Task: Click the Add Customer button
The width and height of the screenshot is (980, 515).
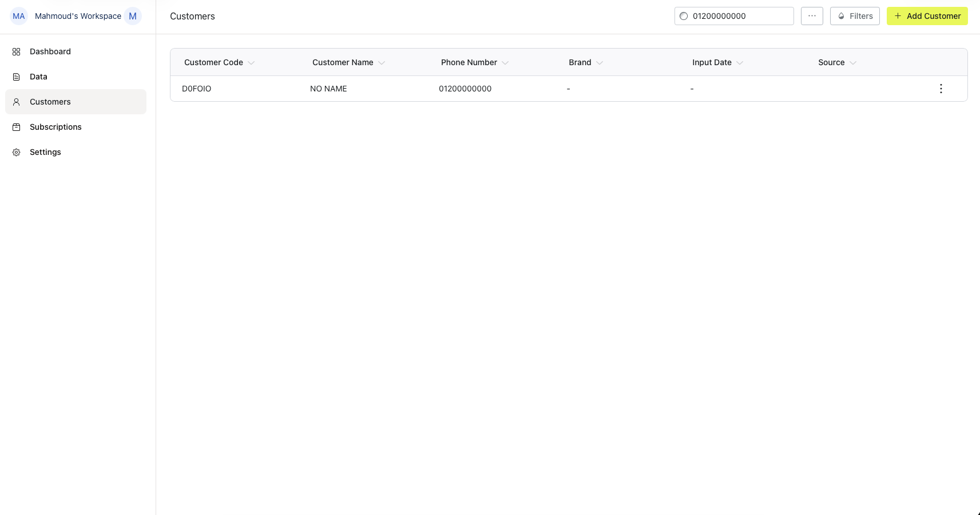Action: (927, 16)
